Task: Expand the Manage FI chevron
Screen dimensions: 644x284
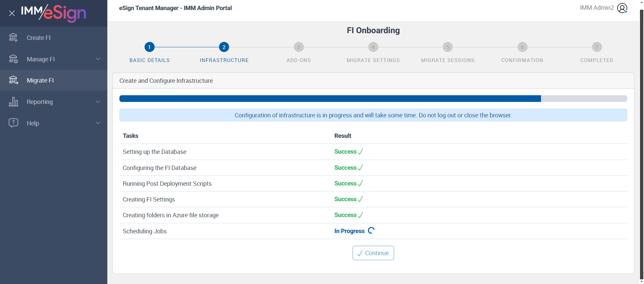Action: coord(98,59)
